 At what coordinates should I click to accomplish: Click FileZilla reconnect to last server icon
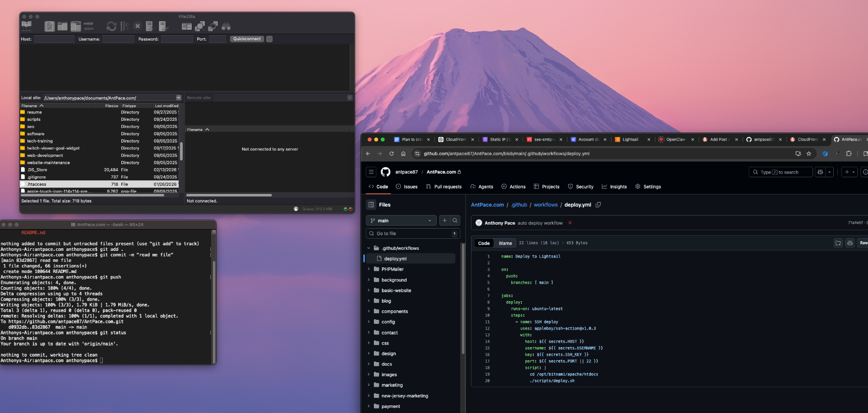163,26
